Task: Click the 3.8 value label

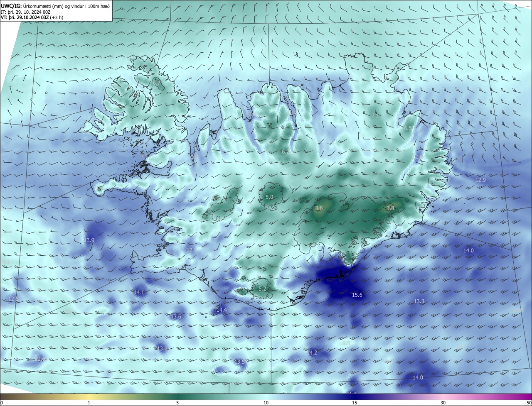Action: click(x=390, y=208)
